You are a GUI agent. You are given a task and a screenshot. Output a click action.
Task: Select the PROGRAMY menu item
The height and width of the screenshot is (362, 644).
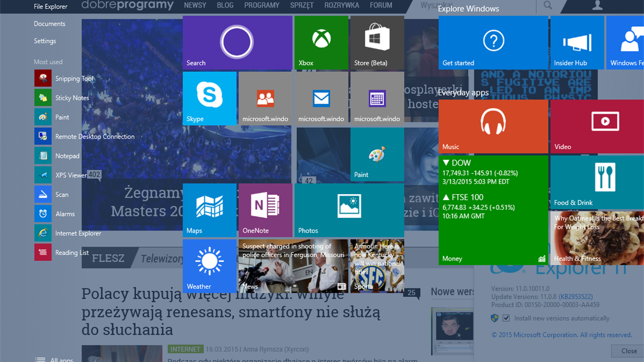click(261, 5)
